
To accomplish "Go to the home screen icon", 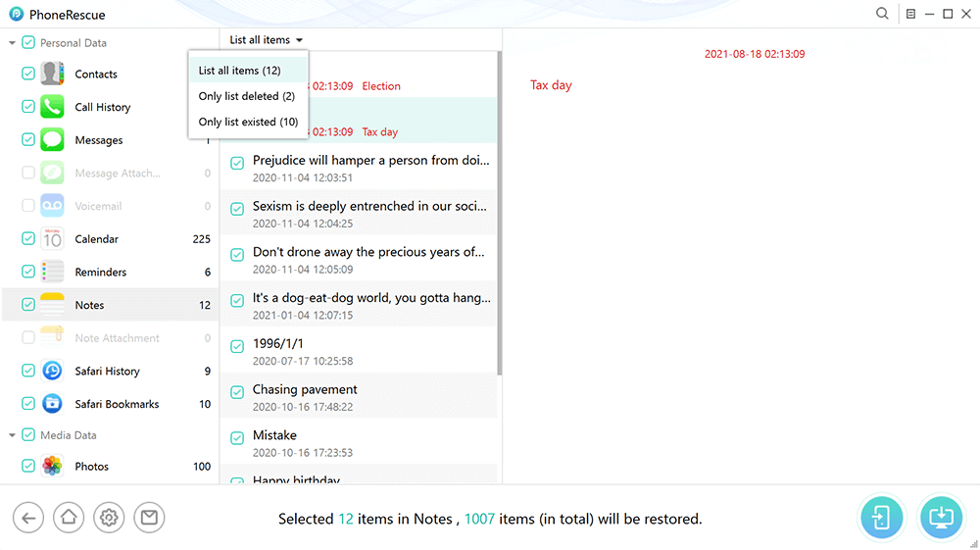I will click(x=69, y=518).
